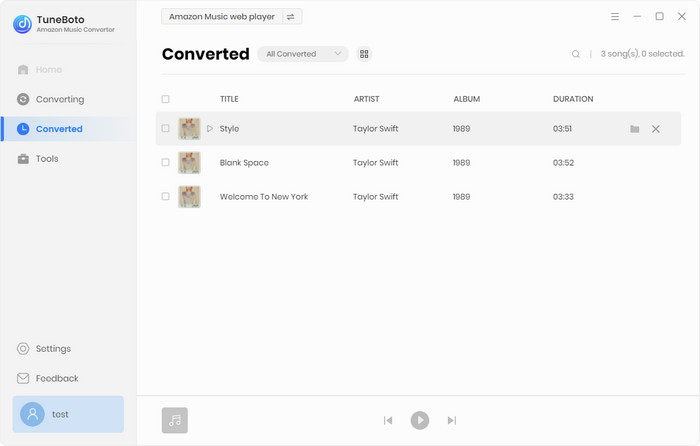Screen dimensions: 700x446
Task: Click the next track button
Action: 452,421
